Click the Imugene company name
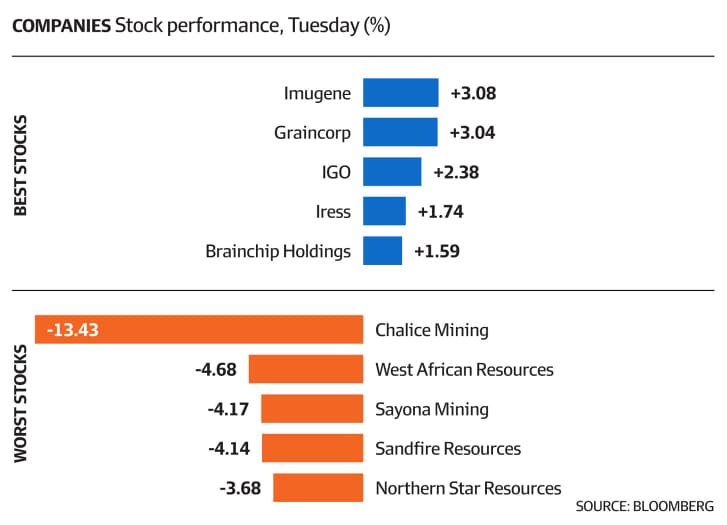This screenshot has width=727, height=525. 317,94
